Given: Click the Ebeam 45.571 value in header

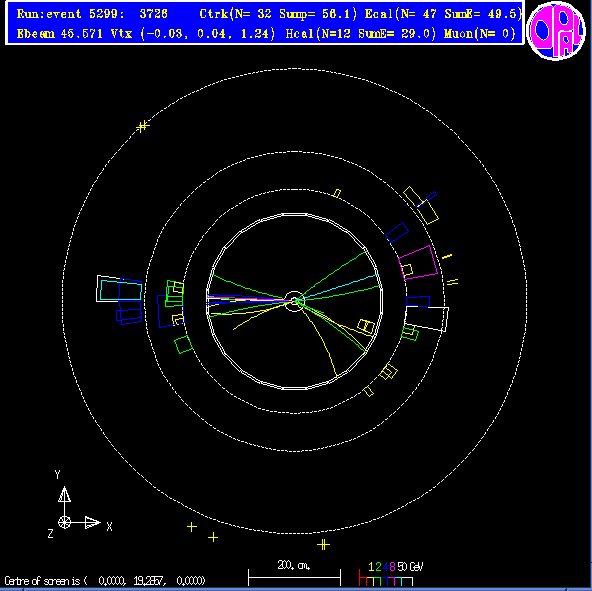Looking at the screenshot, I should (x=60, y=34).
